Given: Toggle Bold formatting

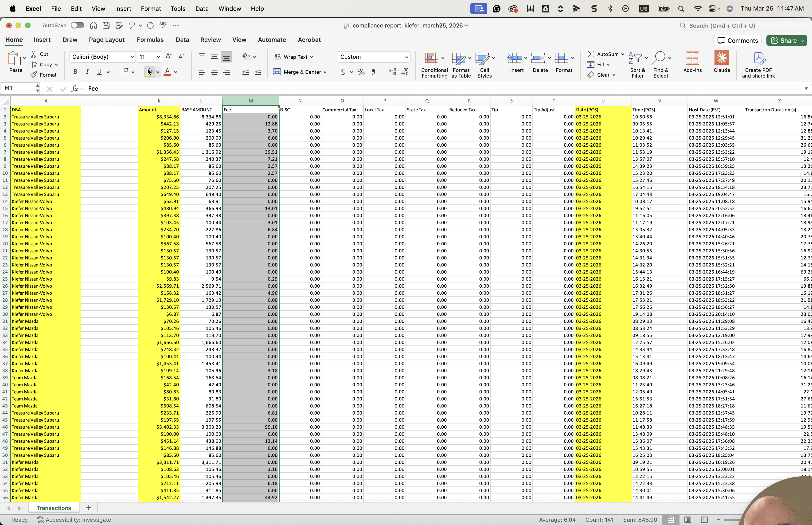Looking at the screenshot, I should pos(75,72).
